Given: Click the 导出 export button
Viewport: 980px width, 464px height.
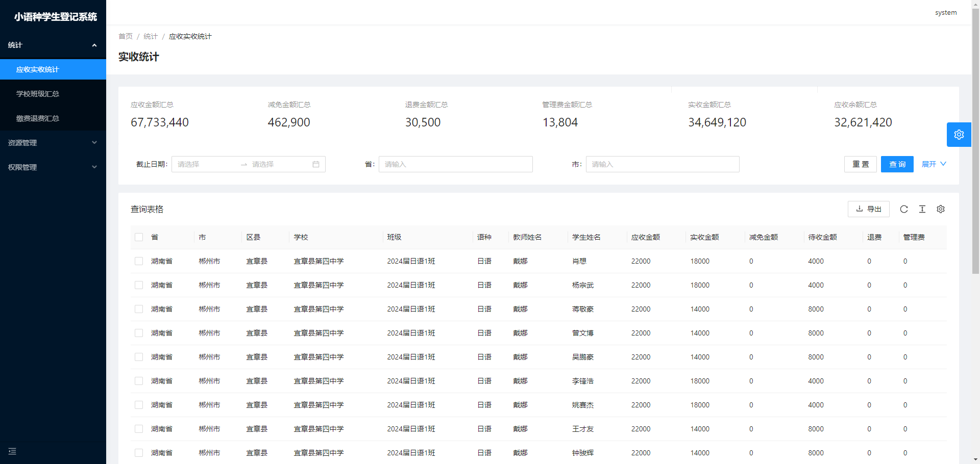Looking at the screenshot, I should tap(869, 209).
